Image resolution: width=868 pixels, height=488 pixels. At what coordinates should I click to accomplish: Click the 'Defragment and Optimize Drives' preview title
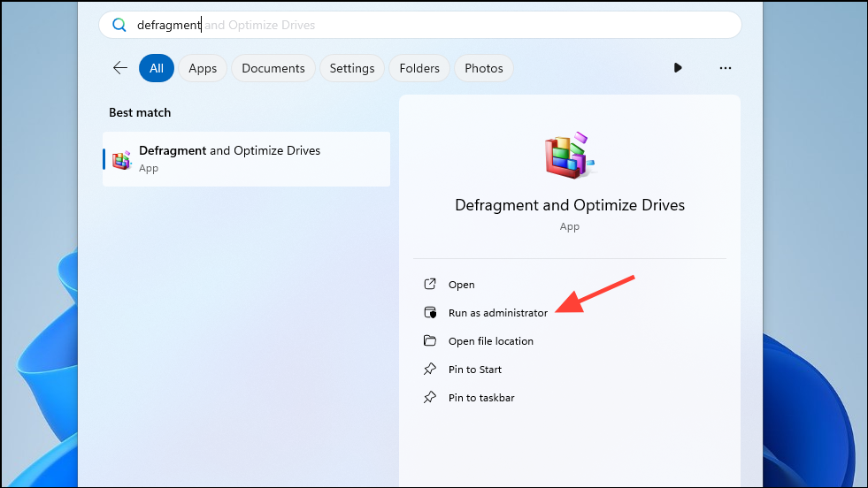(570, 205)
